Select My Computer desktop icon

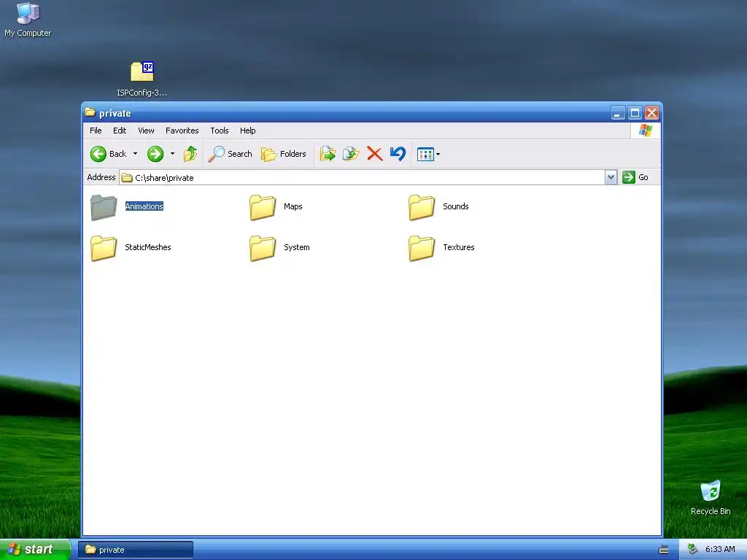(x=28, y=20)
